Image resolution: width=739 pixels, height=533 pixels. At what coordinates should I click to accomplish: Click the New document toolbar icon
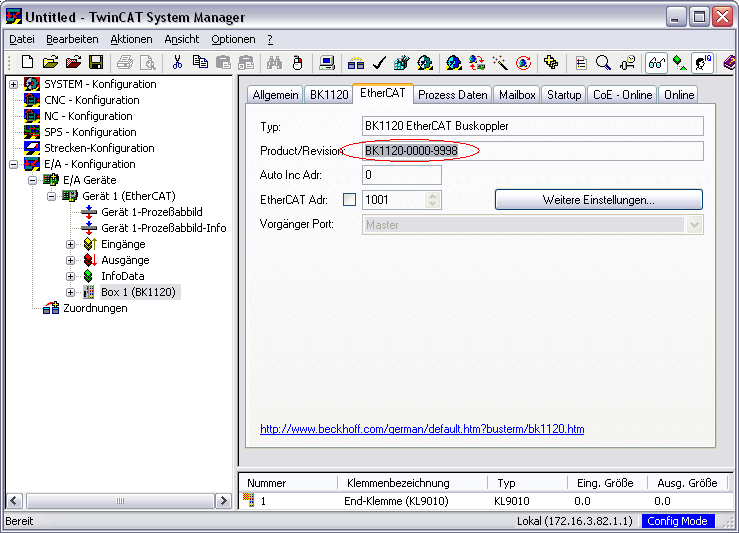coord(27,63)
